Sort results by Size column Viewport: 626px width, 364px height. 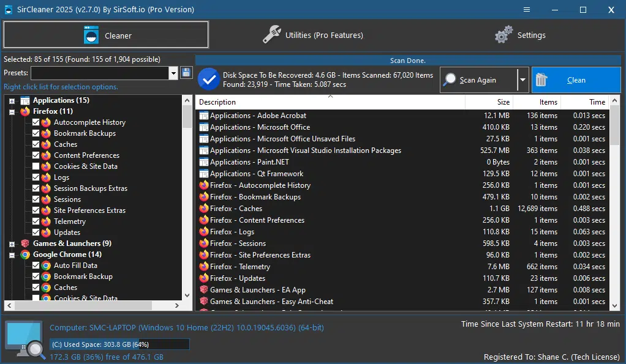(x=489, y=102)
